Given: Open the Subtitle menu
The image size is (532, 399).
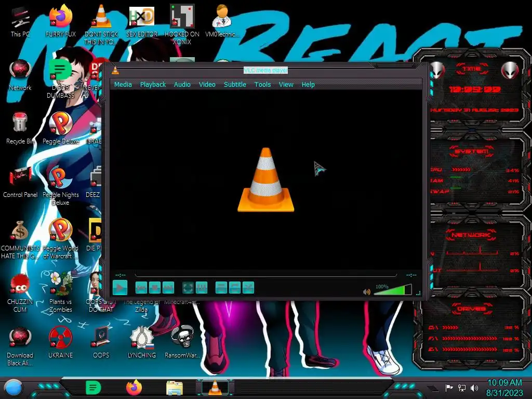Looking at the screenshot, I should click(235, 85).
